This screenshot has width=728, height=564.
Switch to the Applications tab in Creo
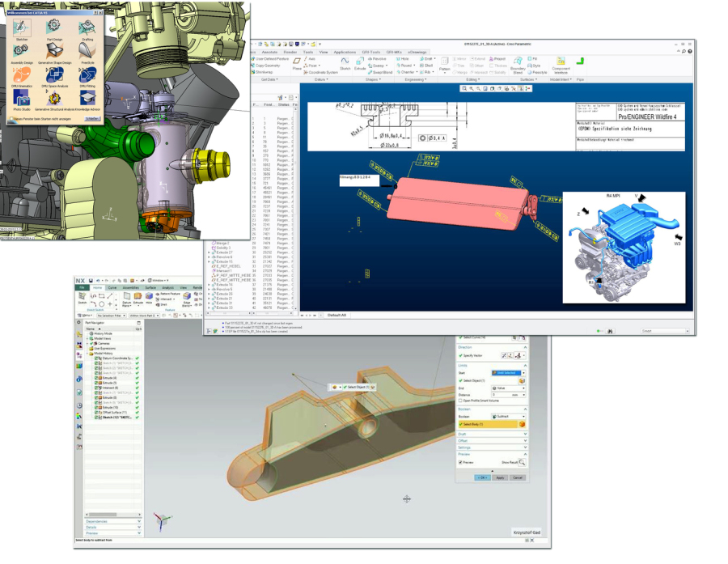(345, 52)
